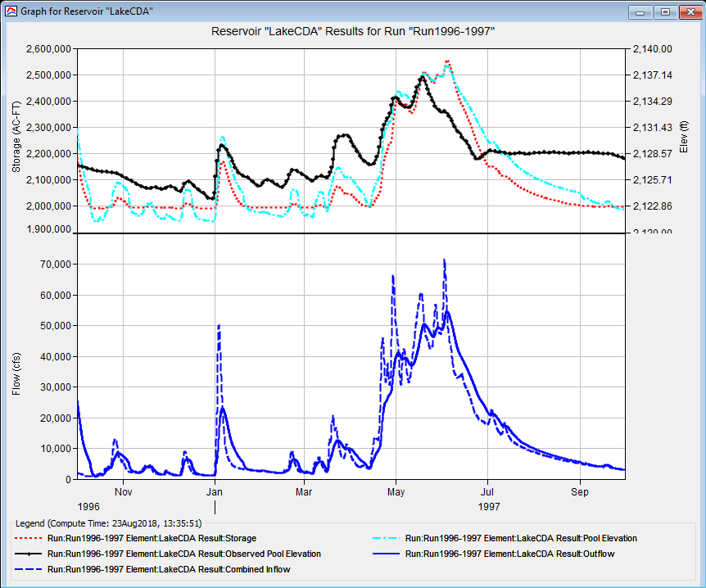Click the 50,000 flow axis value
Screen dimensions: 706x588
pyautogui.click(x=56, y=325)
